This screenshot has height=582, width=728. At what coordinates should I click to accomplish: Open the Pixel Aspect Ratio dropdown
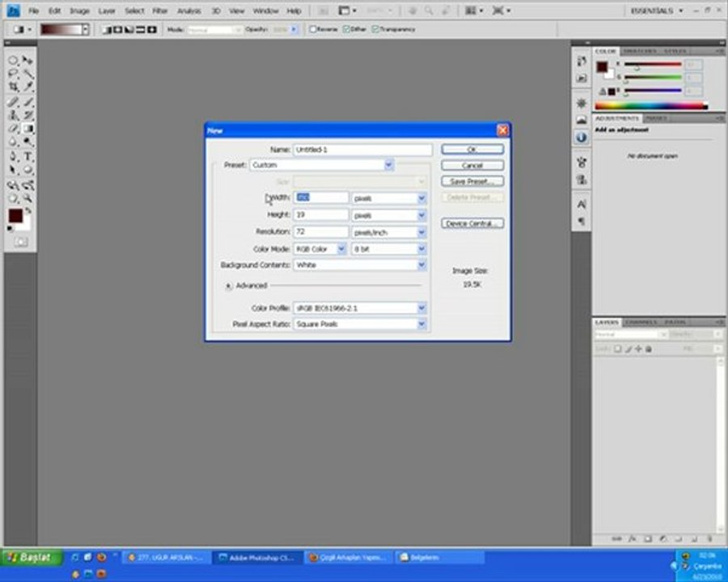(x=421, y=324)
